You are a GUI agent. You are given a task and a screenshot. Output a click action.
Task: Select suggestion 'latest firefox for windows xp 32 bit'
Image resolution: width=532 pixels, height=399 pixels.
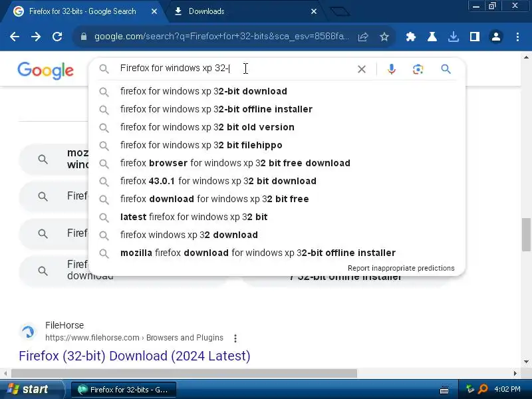pos(277,217)
